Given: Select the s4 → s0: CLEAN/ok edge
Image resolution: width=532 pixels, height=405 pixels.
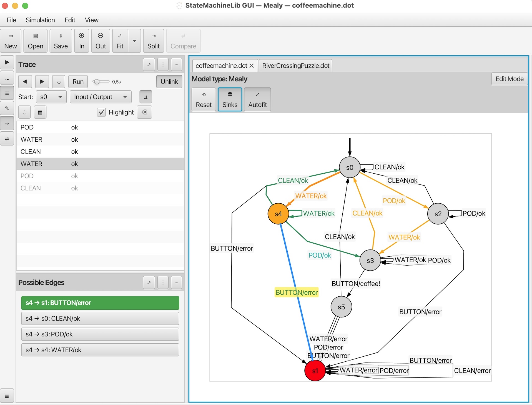Looking at the screenshot, I should tap(100, 319).
